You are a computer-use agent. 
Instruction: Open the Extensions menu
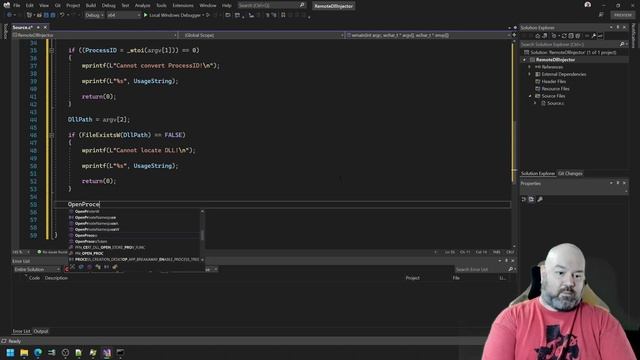(183, 6)
